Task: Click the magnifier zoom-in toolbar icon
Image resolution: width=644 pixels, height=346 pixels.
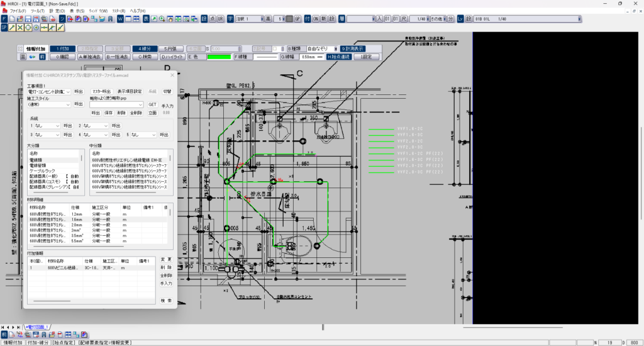Action: [162, 19]
